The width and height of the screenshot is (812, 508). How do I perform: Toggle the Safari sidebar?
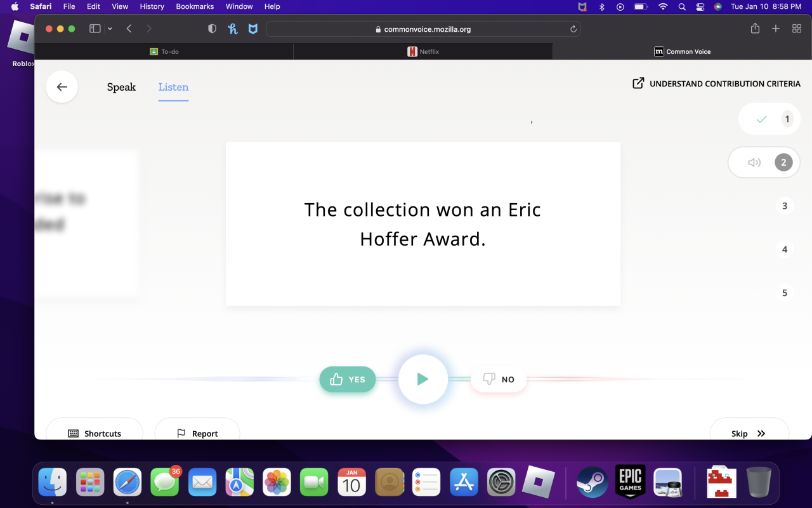95,29
